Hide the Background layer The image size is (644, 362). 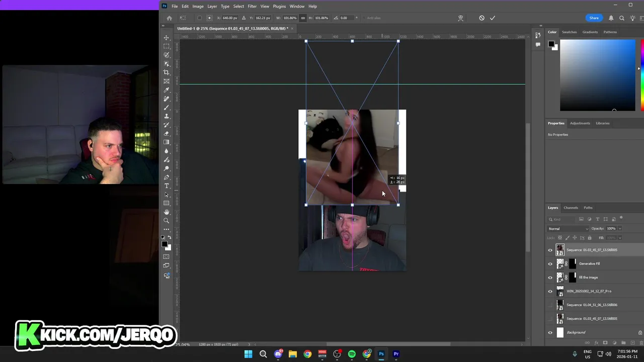click(x=550, y=332)
